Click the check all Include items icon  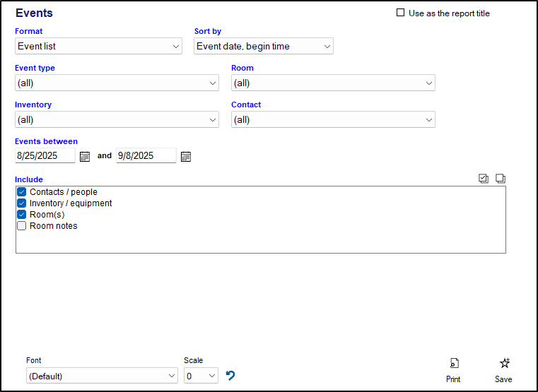pos(484,179)
